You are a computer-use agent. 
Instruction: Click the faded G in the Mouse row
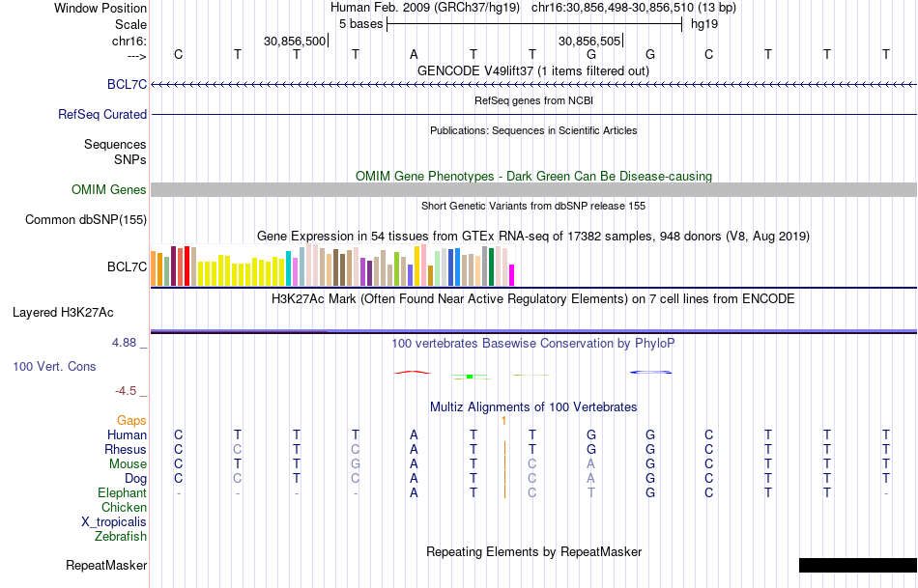[356, 464]
